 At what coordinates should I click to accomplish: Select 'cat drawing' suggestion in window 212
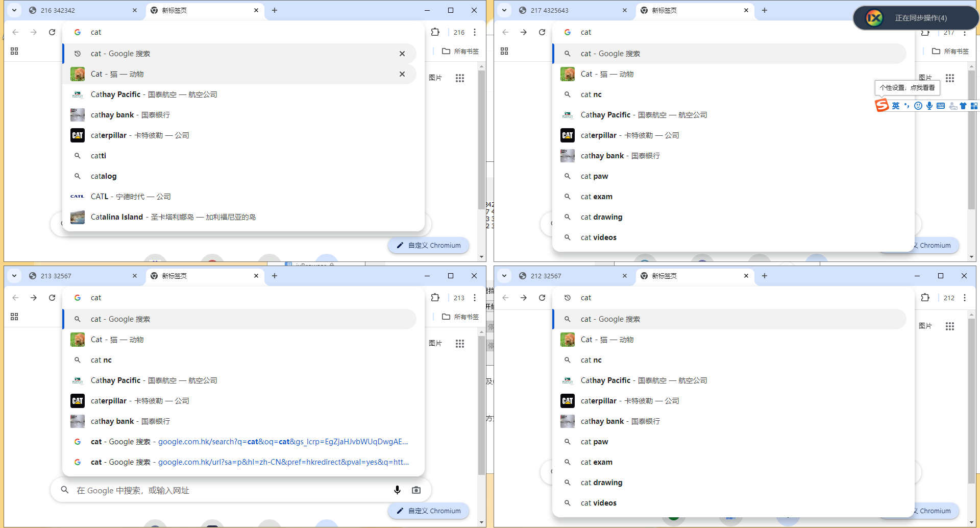(x=730, y=483)
